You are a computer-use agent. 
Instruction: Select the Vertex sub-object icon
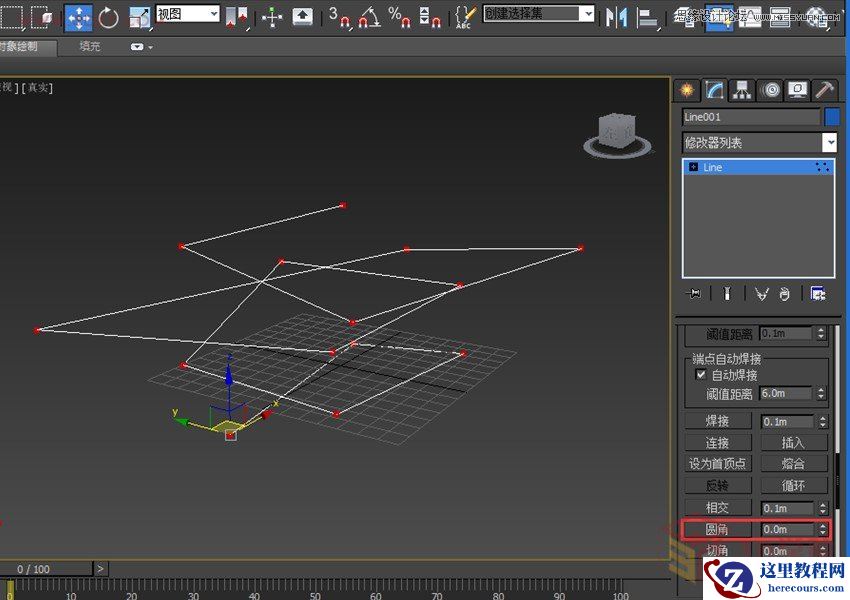click(727, 293)
